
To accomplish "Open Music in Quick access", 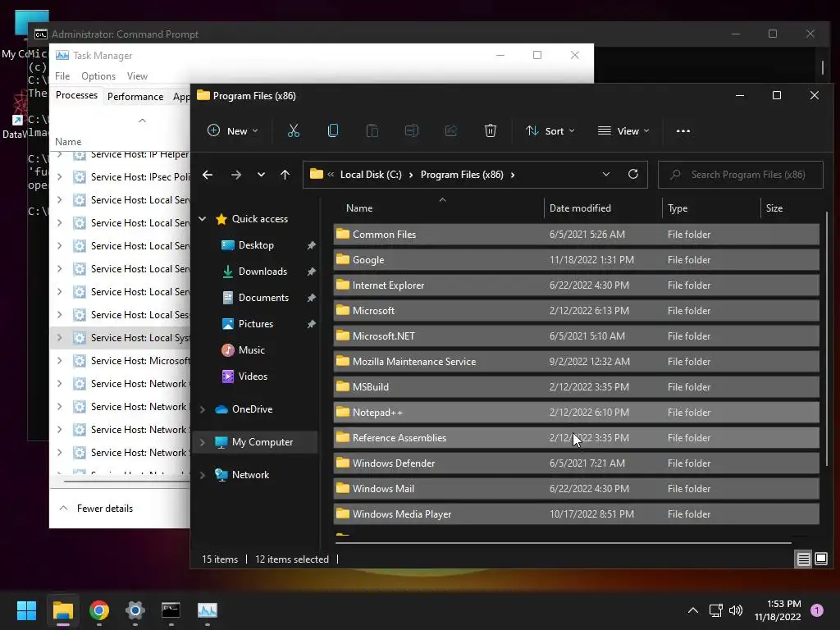I will [x=251, y=349].
